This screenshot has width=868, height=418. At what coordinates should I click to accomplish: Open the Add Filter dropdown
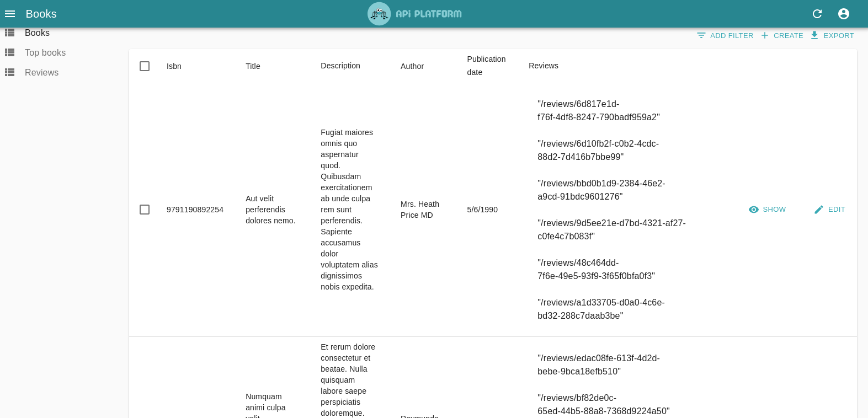[x=725, y=35]
